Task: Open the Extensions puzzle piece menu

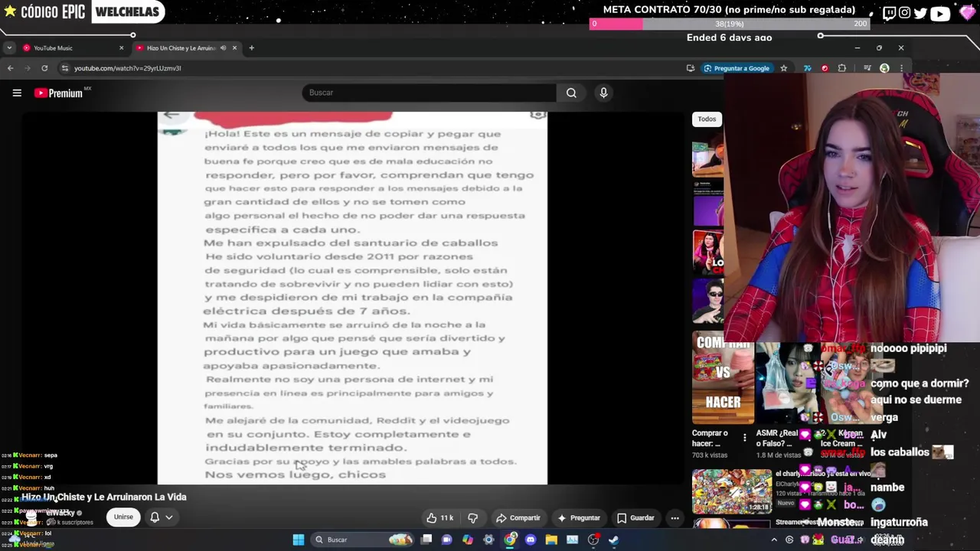Action: (x=842, y=68)
